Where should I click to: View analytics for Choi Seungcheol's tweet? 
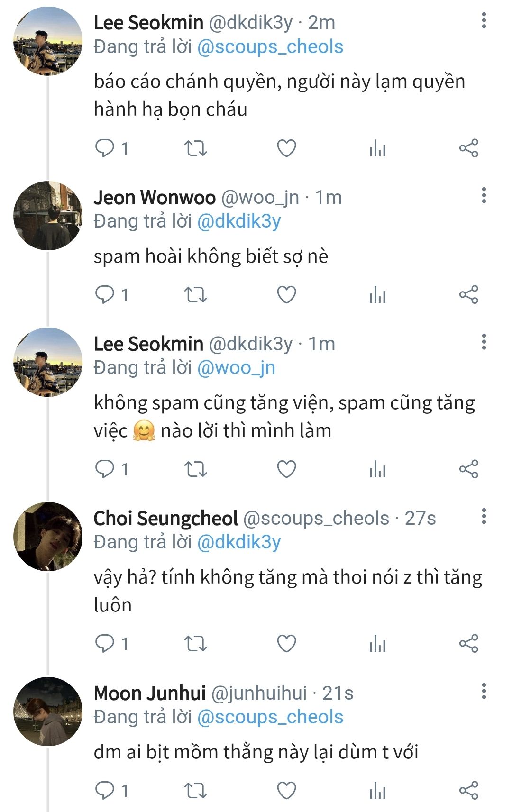coord(377,644)
